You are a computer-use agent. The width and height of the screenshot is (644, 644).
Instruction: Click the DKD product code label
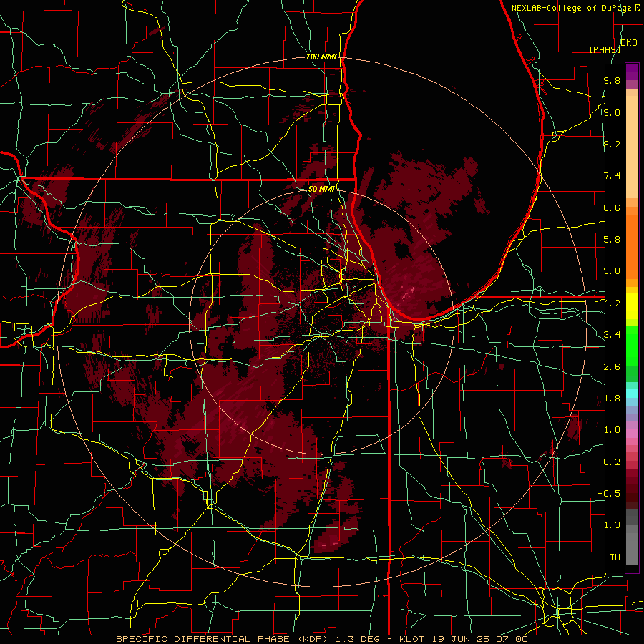pos(628,43)
